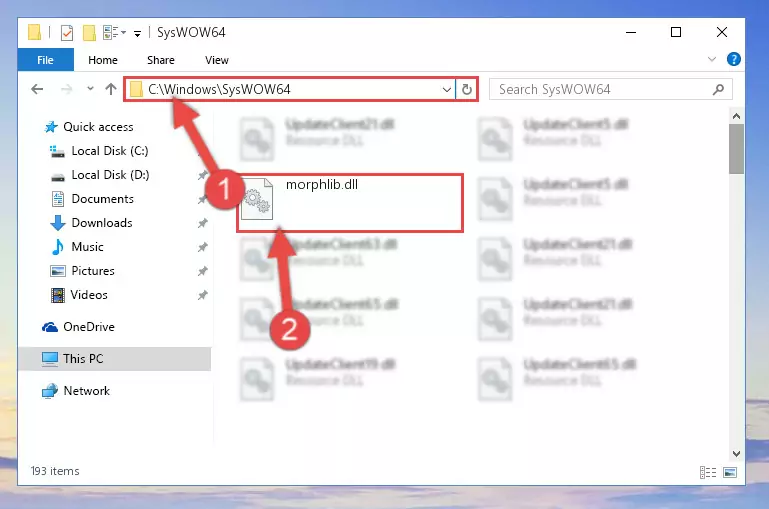
Task: Click the vertical scrollbar thumb
Action: click(736, 149)
